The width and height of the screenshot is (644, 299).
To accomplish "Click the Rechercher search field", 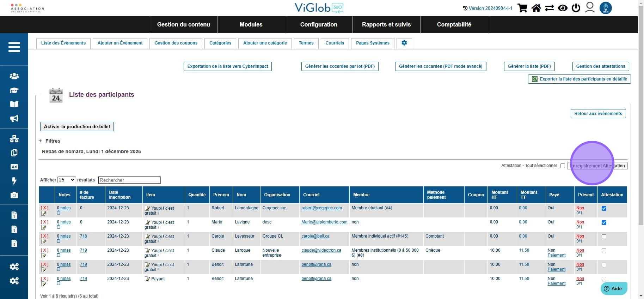I will [x=129, y=180].
